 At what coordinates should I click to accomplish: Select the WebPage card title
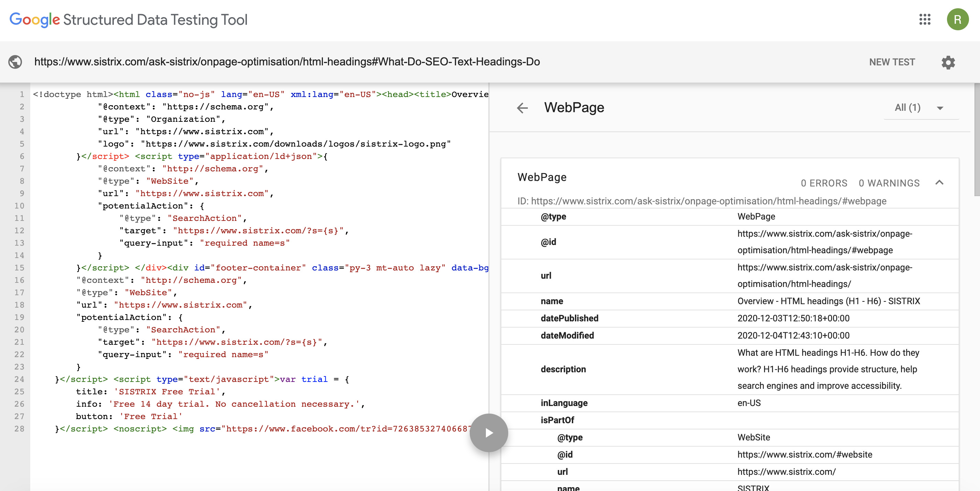tap(542, 177)
